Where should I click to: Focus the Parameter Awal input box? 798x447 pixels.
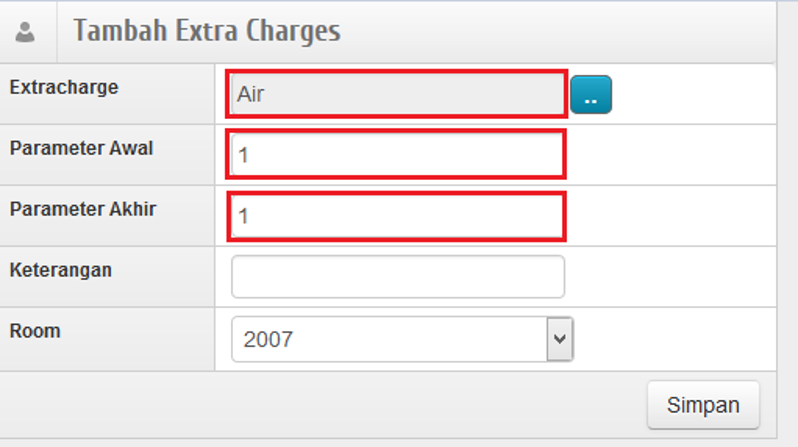pos(397,155)
